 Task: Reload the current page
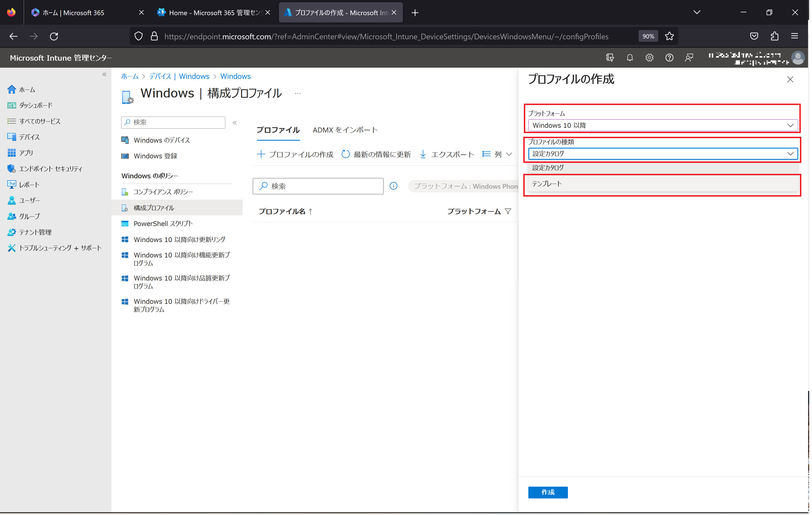click(x=54, y=37)
